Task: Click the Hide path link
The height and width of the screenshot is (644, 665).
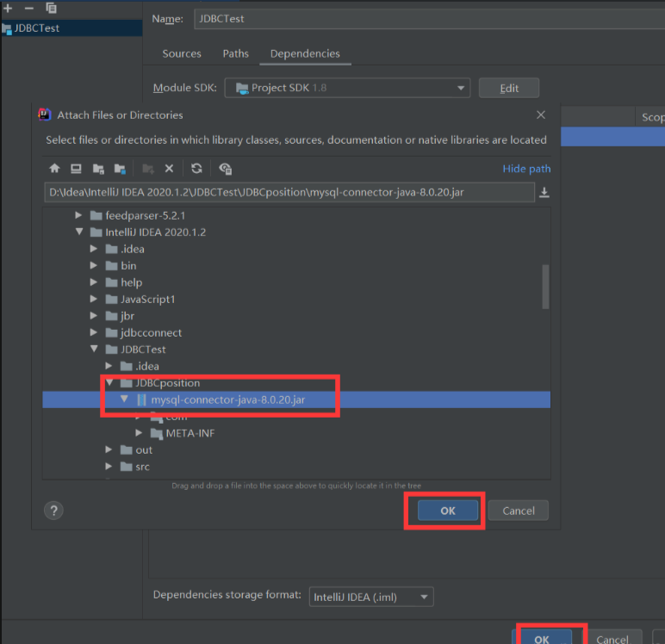Action: click(526, 169)
